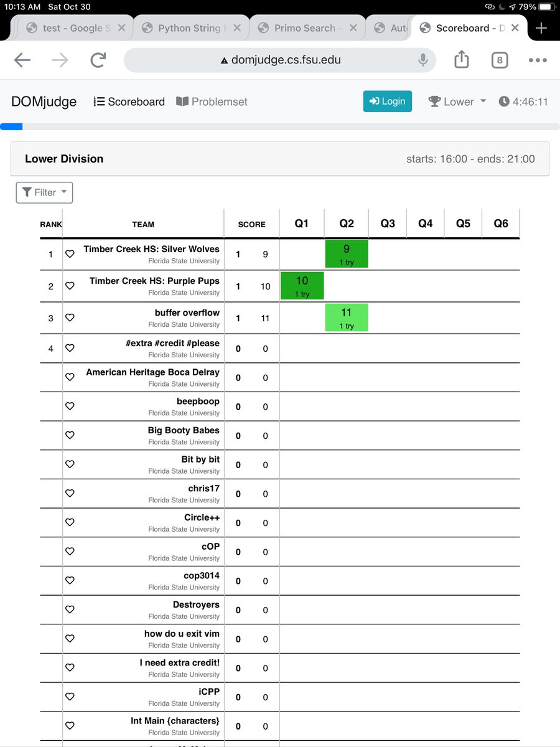
Task: Toggle heart for I need extra credit!
Action: (x=70, y=668)
